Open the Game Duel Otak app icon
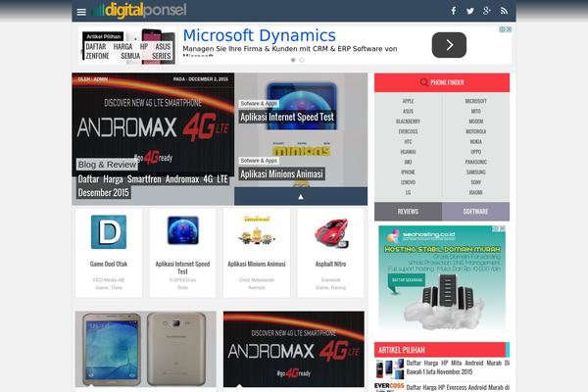Viewport: 588px width, 392px height. tap(109, 232)
